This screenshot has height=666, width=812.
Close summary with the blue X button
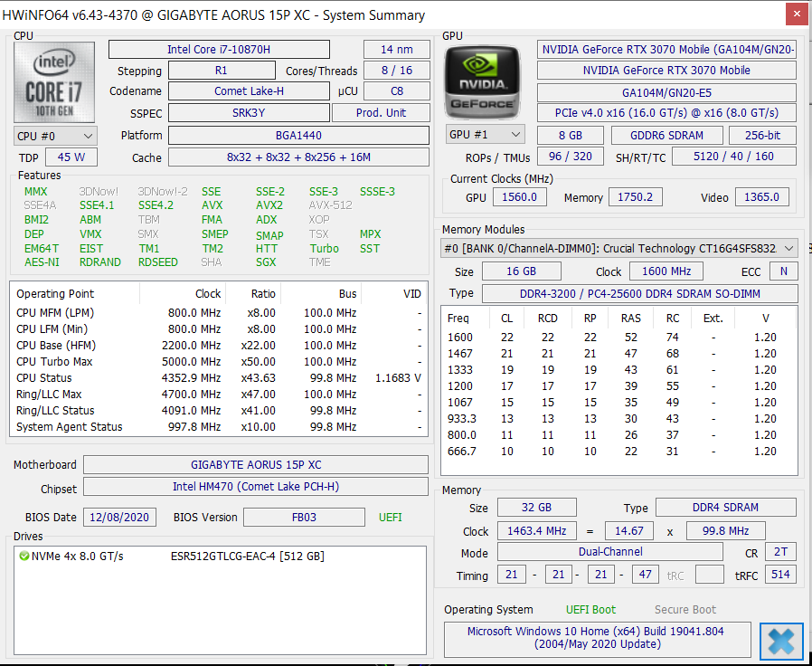[781, 641]
